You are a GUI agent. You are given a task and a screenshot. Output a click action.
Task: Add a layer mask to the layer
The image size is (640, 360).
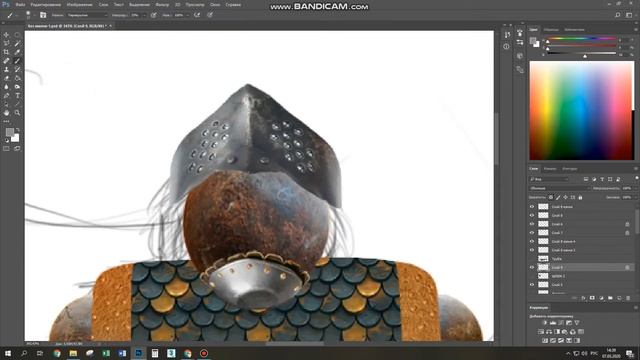592,298
